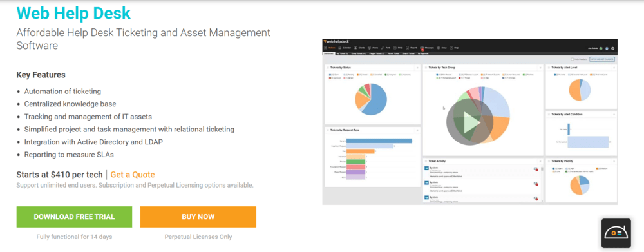Click the first red-badged ticket icon in Ticket Activity
This screenshot has height=252, width=644.
coord(536,169)
